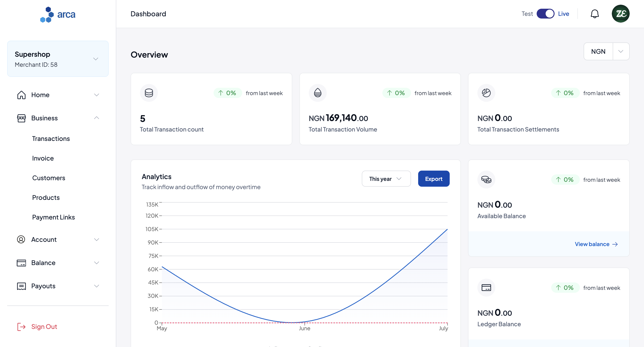Click the Home house icon
Screen dimensions: 644x347
[21, 95]
